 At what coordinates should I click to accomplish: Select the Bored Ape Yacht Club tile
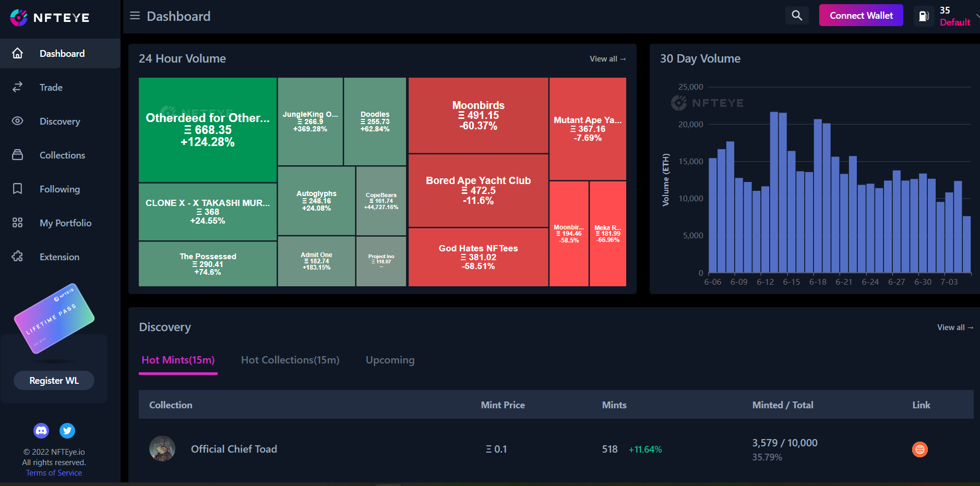tap(479, 190)
